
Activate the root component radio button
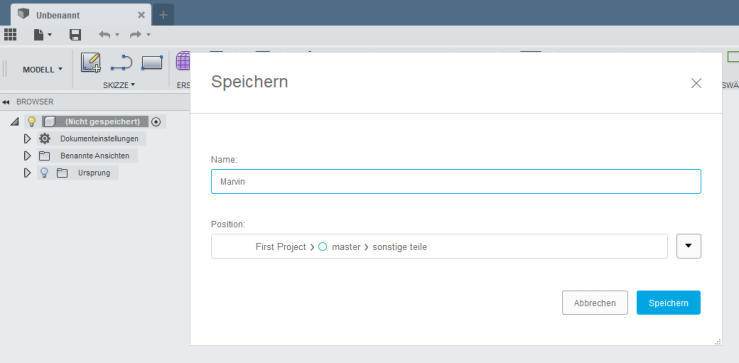[x=156, y=122]
